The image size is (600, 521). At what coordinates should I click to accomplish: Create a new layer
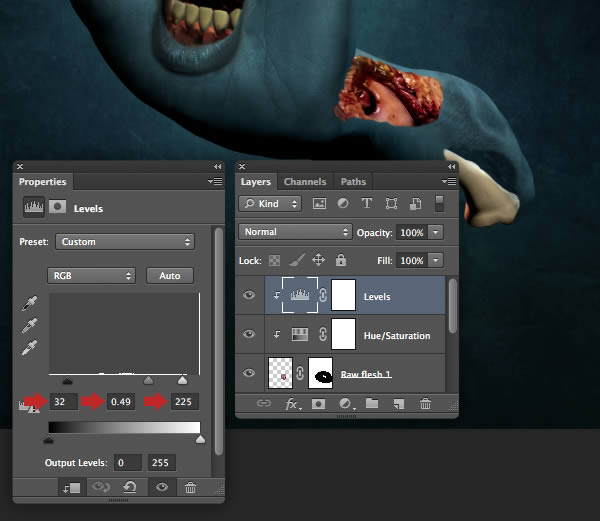399,404
